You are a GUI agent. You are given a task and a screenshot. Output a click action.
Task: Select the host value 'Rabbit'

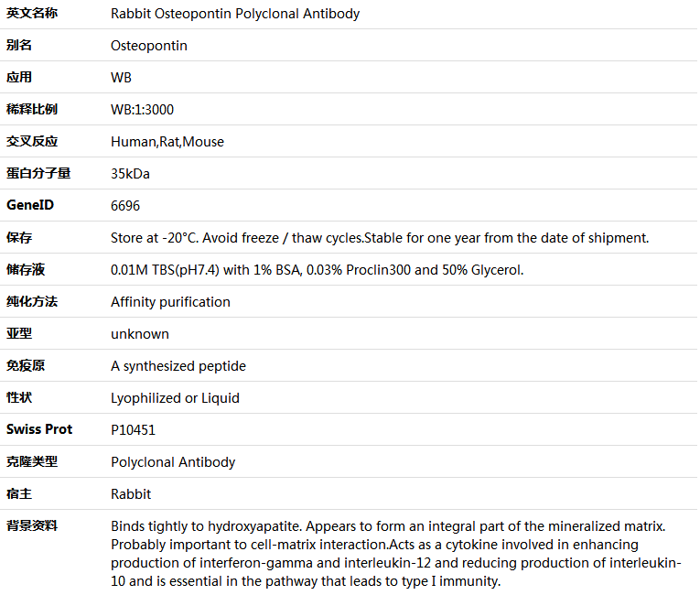[131, 494]
